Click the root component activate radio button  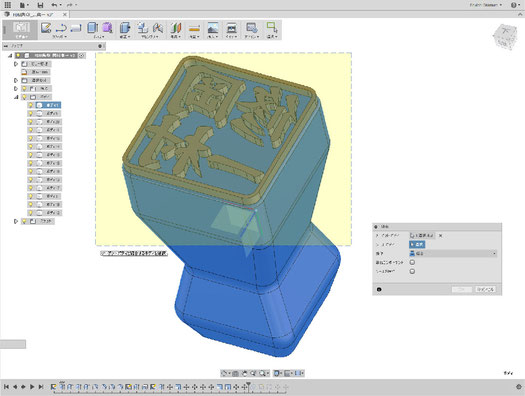(82, 56)
